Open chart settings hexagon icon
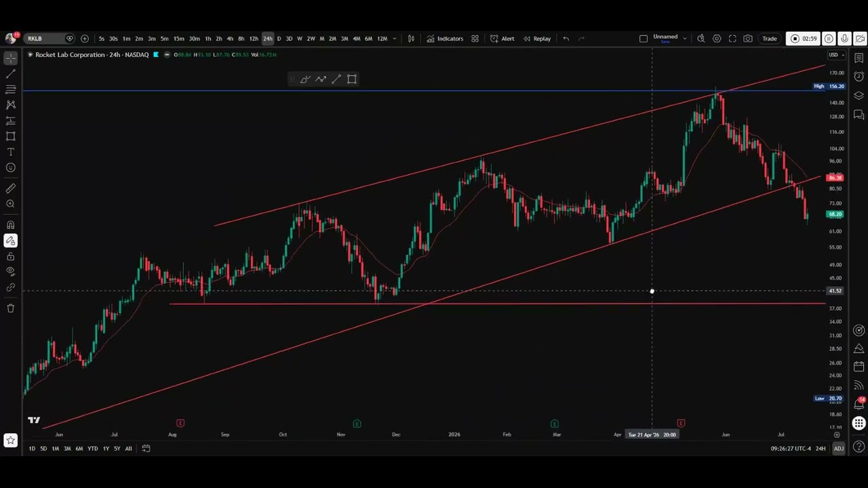 click(x=717, y=39)
